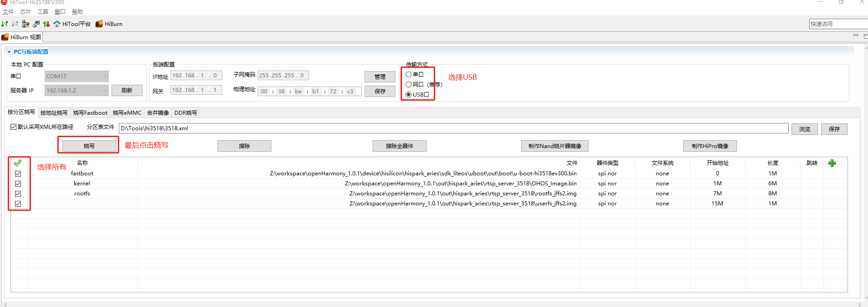Open the COM17 serial port dropdown
The image size is (868, 307).
click(76, 76)
